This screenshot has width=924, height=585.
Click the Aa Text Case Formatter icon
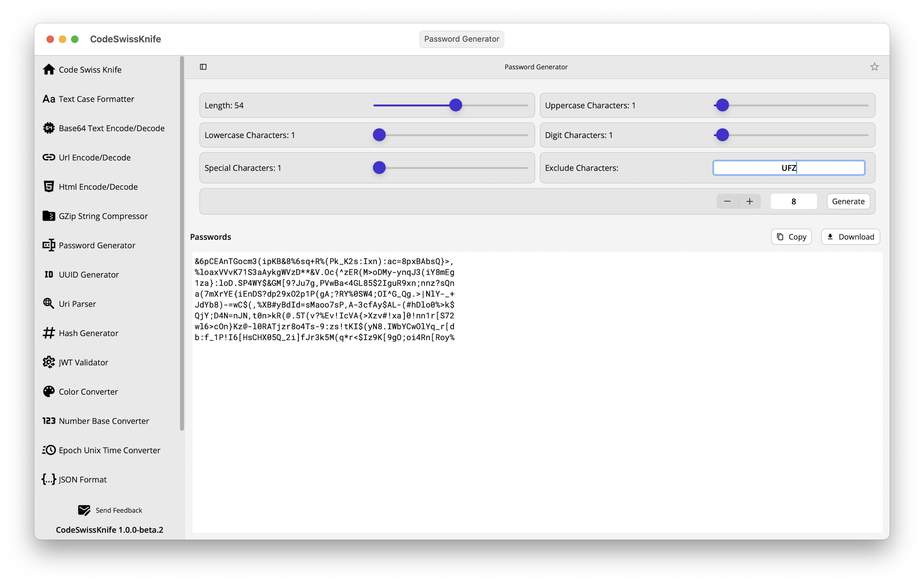[49, 99]
